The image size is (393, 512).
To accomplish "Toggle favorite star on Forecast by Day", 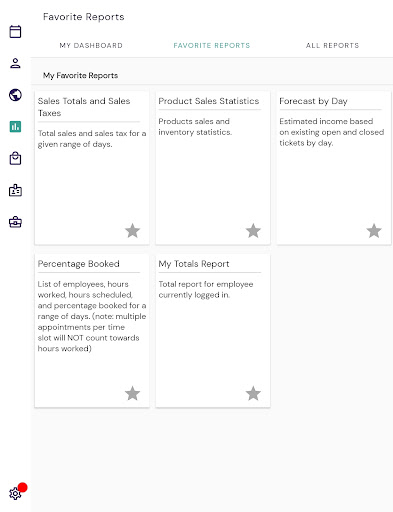I will (x=374, y=231).
